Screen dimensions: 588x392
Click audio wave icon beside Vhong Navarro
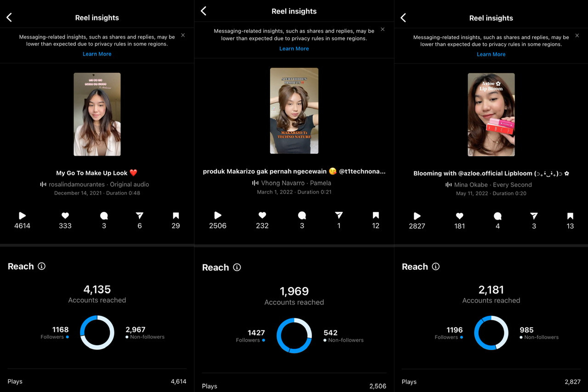(x=255, y=183)
